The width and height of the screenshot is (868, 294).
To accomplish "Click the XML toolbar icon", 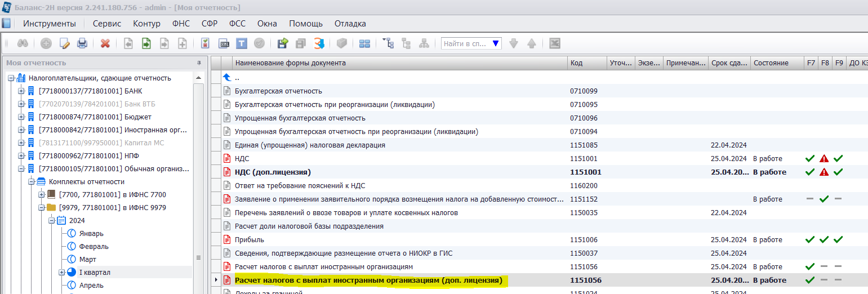I will point(224,43).
